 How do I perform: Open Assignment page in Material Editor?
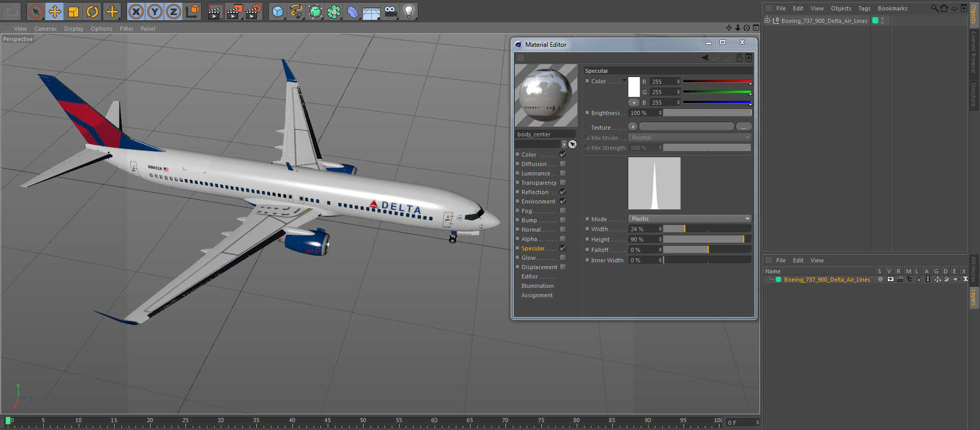coord(537,295)
